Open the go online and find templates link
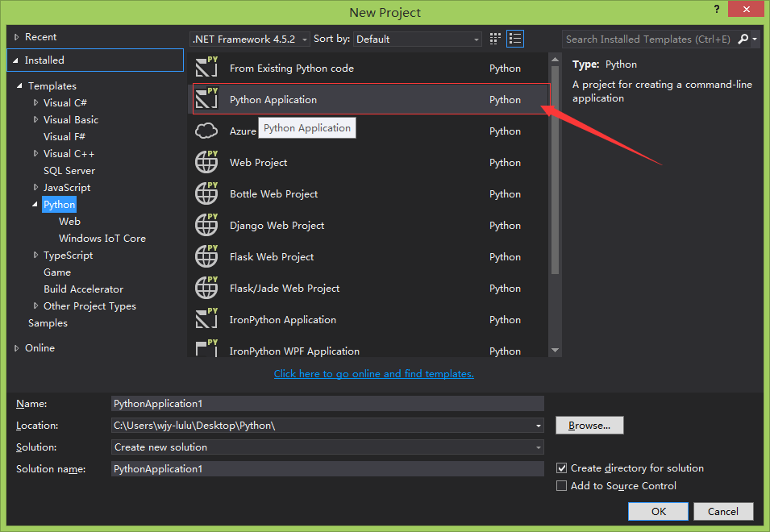770x532 pixels. coord(373,374)
